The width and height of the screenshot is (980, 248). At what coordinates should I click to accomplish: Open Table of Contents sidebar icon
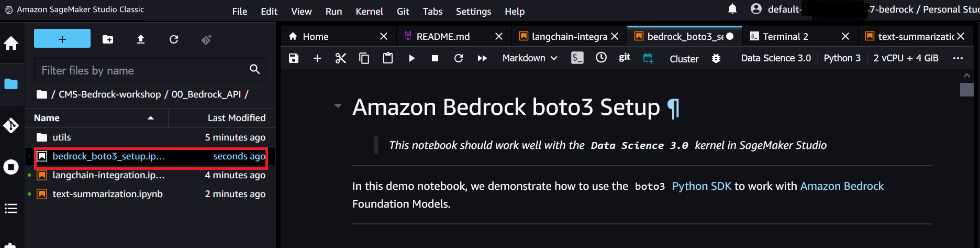pyautogui.click(x=11, y=209)
